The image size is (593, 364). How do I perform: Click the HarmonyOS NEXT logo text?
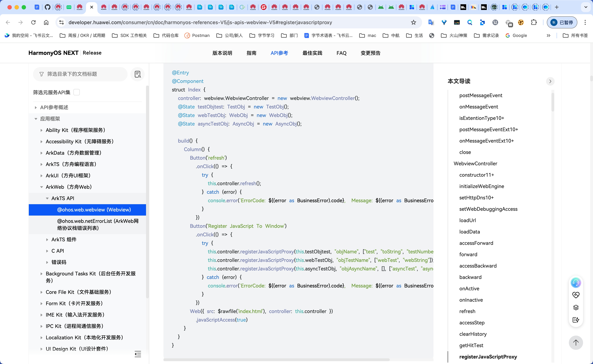coord(53,53)
